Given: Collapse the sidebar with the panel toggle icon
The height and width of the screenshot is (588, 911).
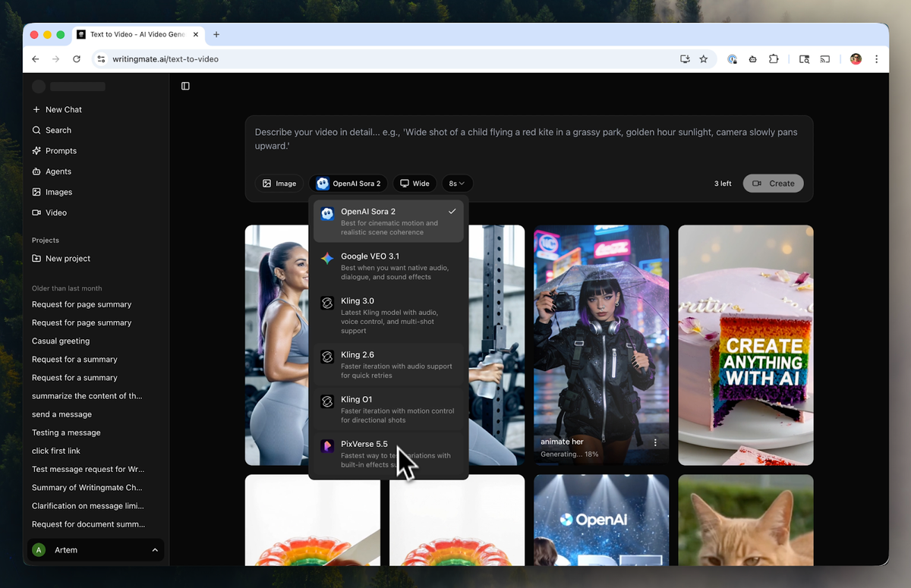Looking at the screenshot, I should (x=185, y=86).
